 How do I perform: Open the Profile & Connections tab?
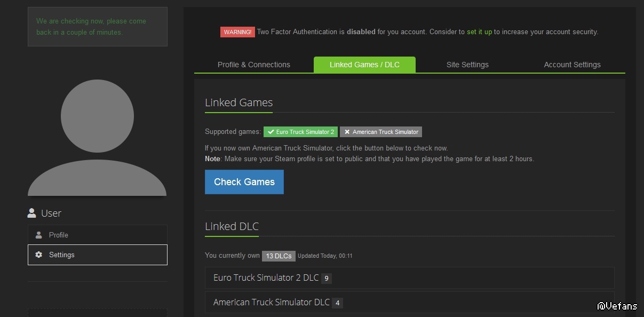[254, 65]
